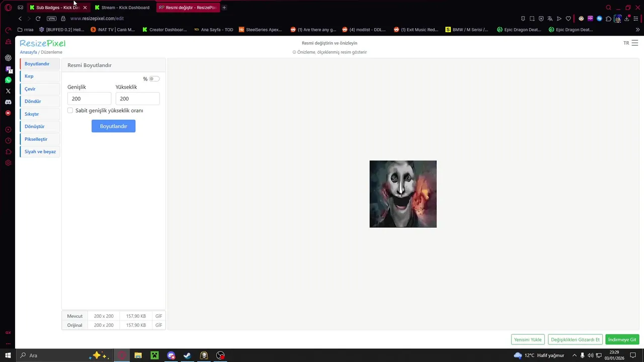Select the Kırp menu item
The image size is (644, 362).
[40, 76]
